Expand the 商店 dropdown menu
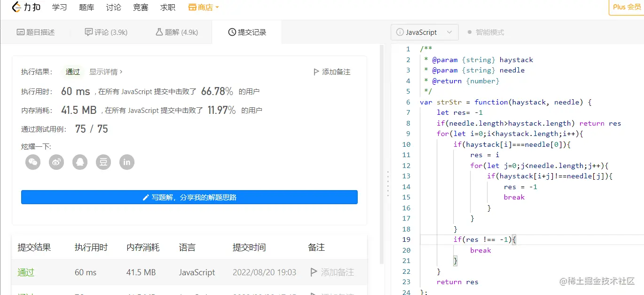The image size is (644, 295). [204, 7]
